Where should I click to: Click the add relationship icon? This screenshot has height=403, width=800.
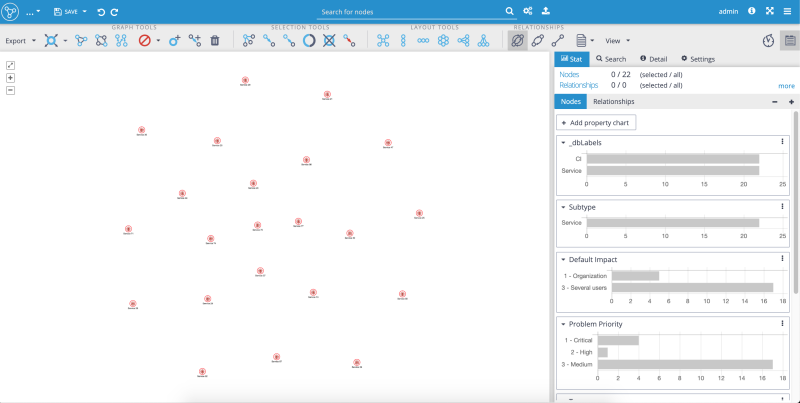tap(194, 40)
